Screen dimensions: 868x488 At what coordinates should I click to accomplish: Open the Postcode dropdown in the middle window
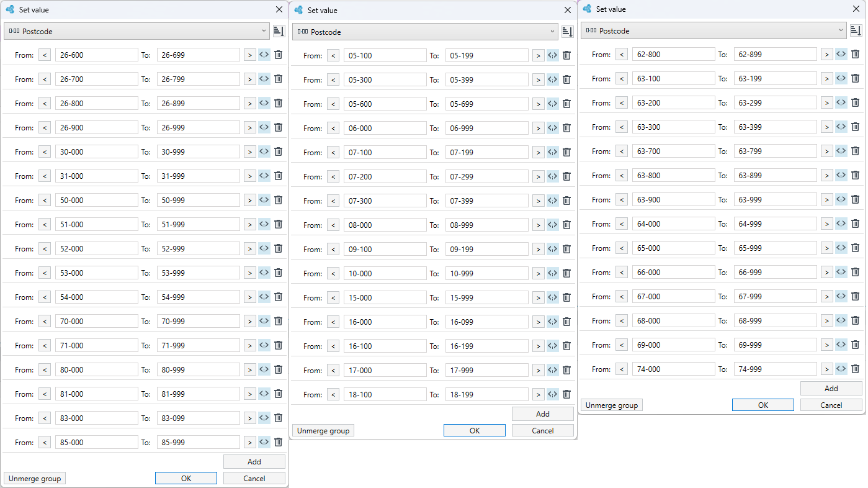[425, 32]
